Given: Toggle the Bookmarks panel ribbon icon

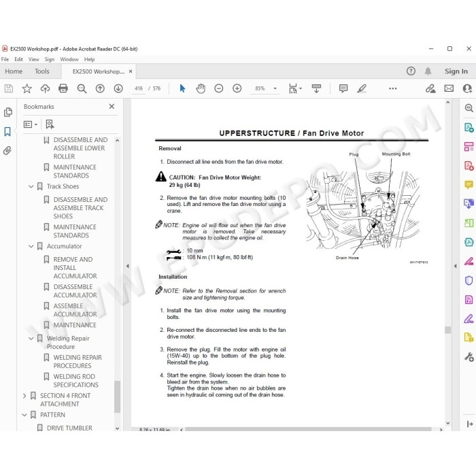Looking at the screenshot, I should 7,131.
